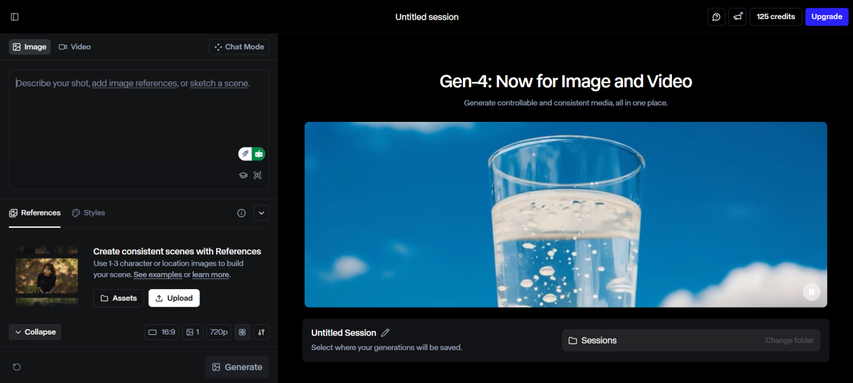Click the face scan frame icon
Viewport: 853px width, 383px height.
[258, 175]
